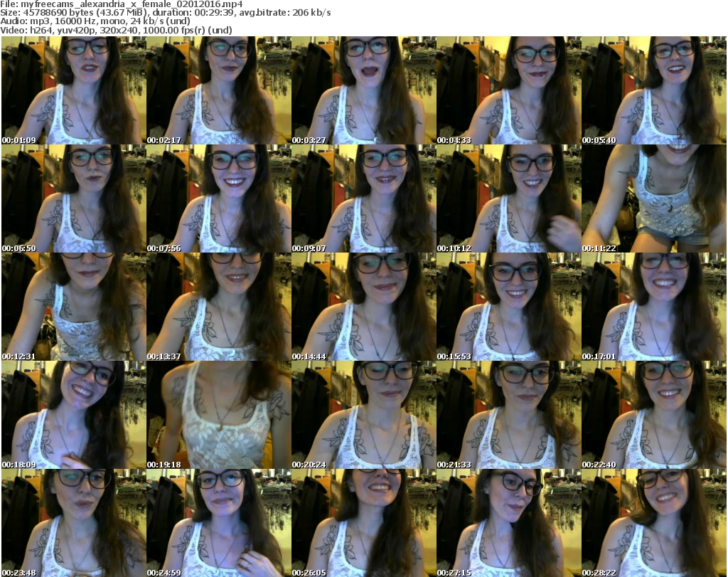The height and width of the screenshot is (577, 728).
Task: Pick the frame at 00:20:24
Action: 363,415
